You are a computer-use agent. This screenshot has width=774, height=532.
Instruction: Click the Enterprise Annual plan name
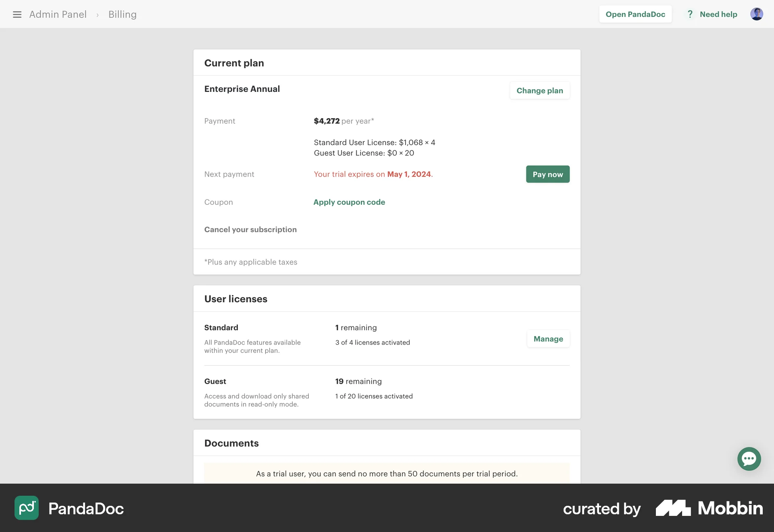(242, 89)
